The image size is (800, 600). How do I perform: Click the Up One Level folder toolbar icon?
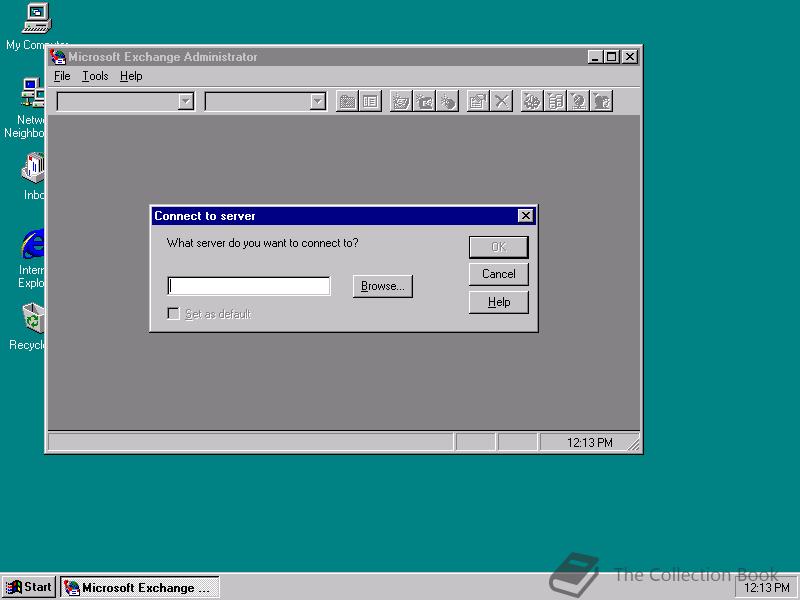[x=347, y=101]
